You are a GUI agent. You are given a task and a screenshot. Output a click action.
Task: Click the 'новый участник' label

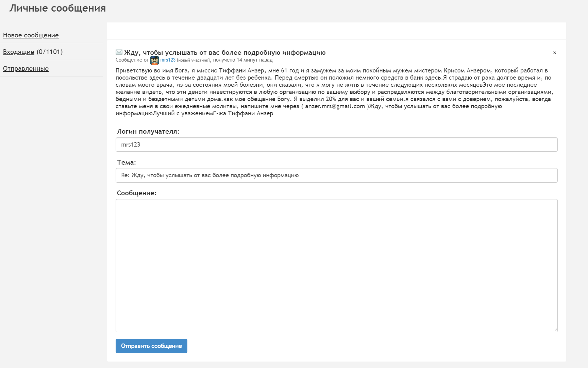click(x=193, y=60)
